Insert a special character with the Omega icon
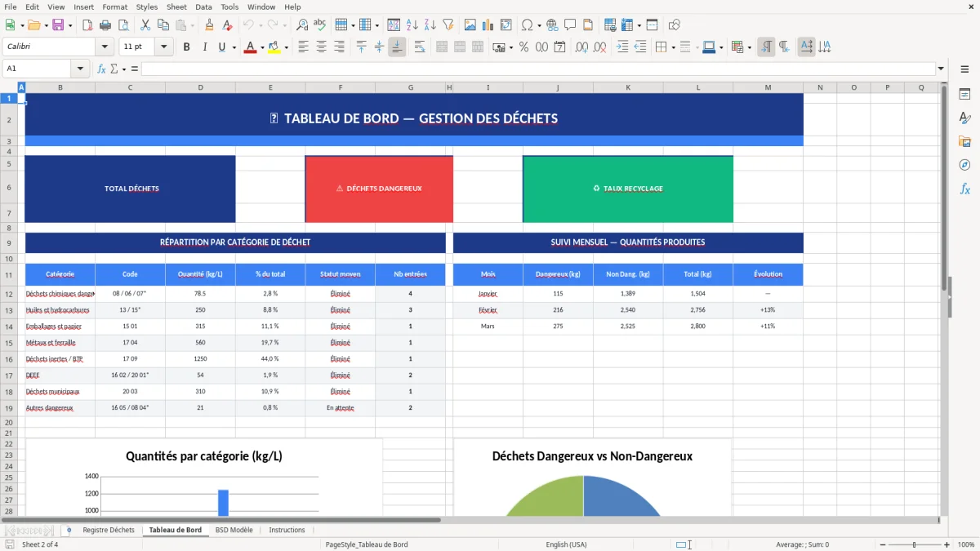Image resolution: width=980 pixels, height=551 pixels. (528, 24)
